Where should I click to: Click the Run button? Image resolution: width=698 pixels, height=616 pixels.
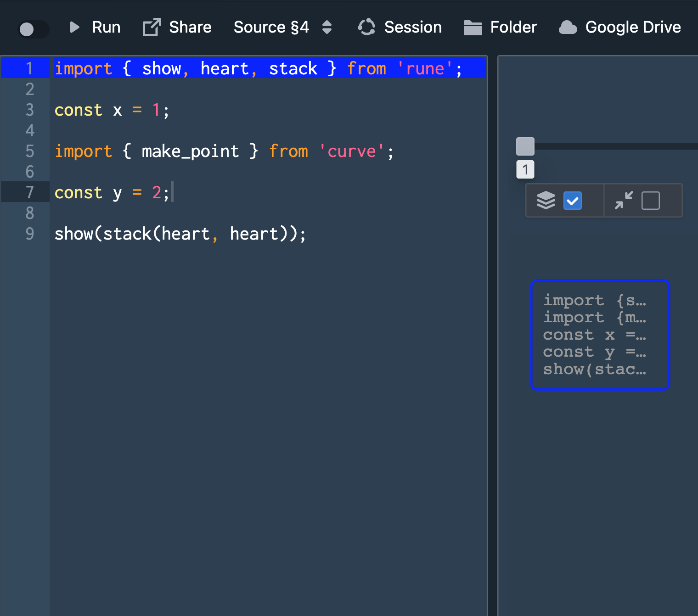106,27
